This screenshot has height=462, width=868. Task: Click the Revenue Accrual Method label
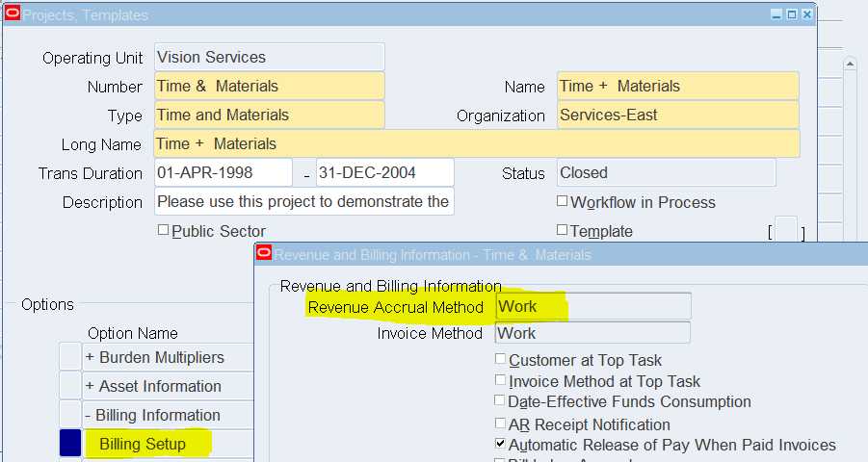(396, 307)
